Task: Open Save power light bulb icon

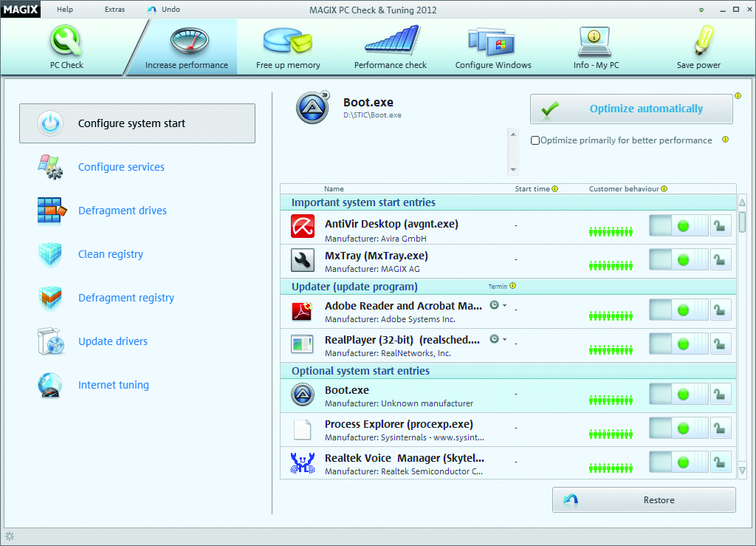Action: coord(704,40)
